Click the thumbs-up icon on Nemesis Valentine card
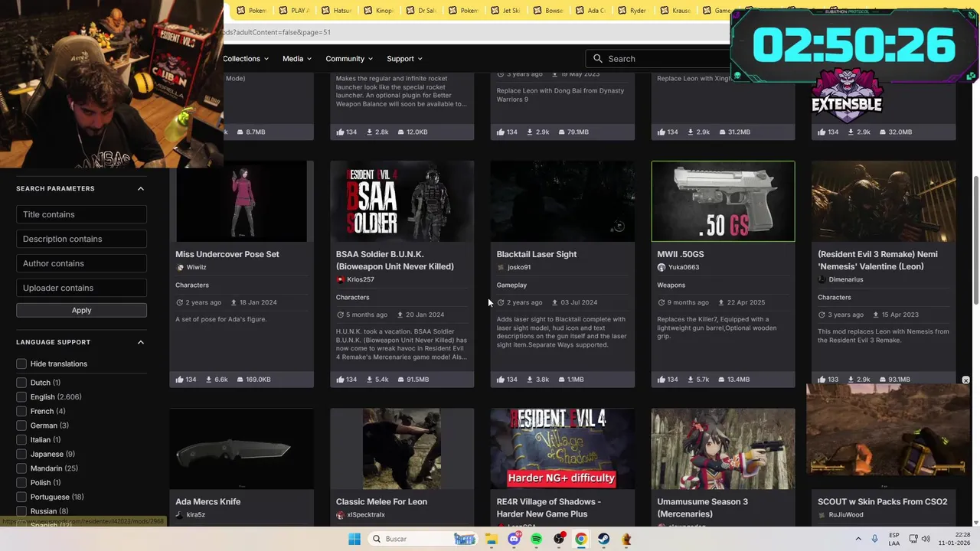 [x=822, y=380]
